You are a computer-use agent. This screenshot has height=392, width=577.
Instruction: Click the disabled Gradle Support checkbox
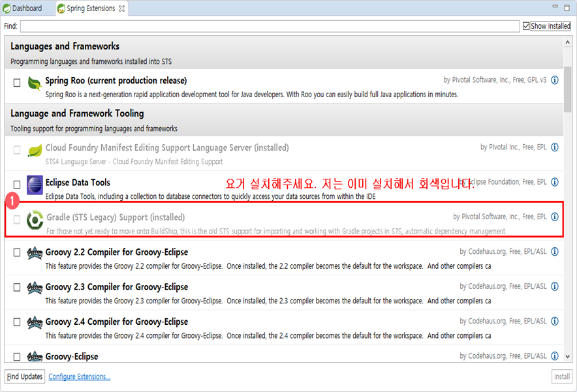pos(17,220)
